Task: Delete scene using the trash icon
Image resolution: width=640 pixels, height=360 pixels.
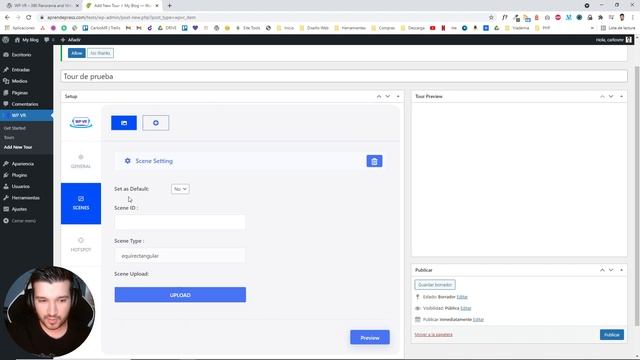Action: 374,161
